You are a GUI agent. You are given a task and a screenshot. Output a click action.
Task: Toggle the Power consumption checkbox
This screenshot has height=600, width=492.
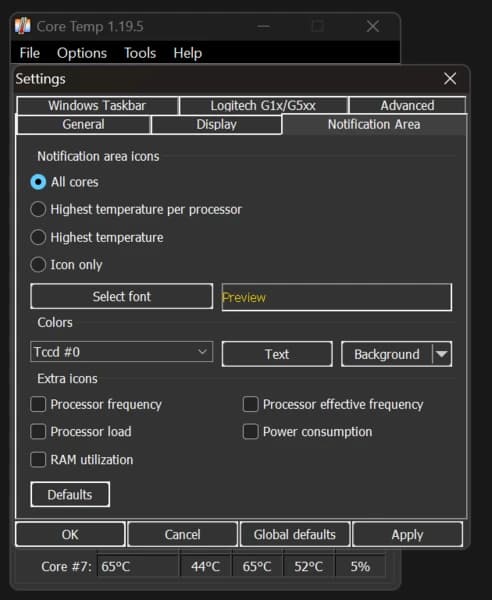point(251,432)
